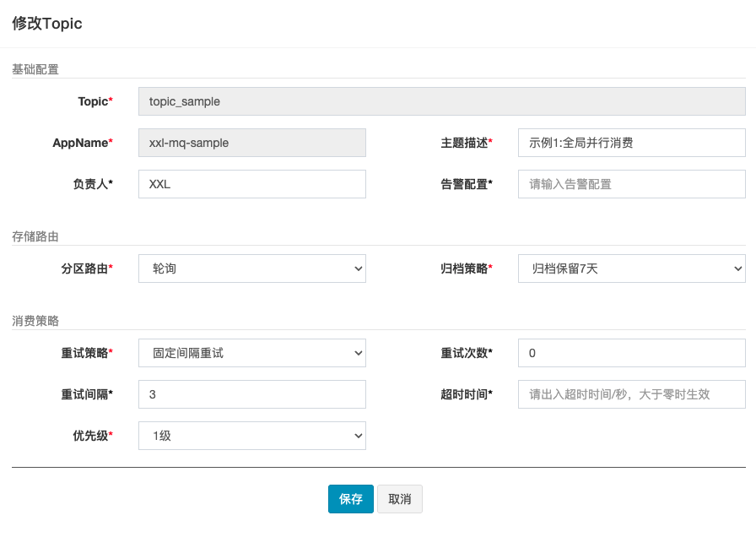Click the 归档策略 field label
Screen dimensions: 756x537
coord(464,269)
